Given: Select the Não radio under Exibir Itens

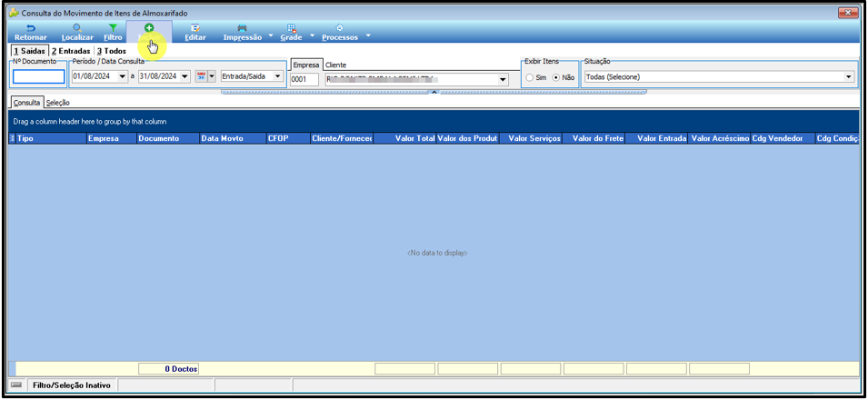Looking at the screenshot, I should (555, 77).
